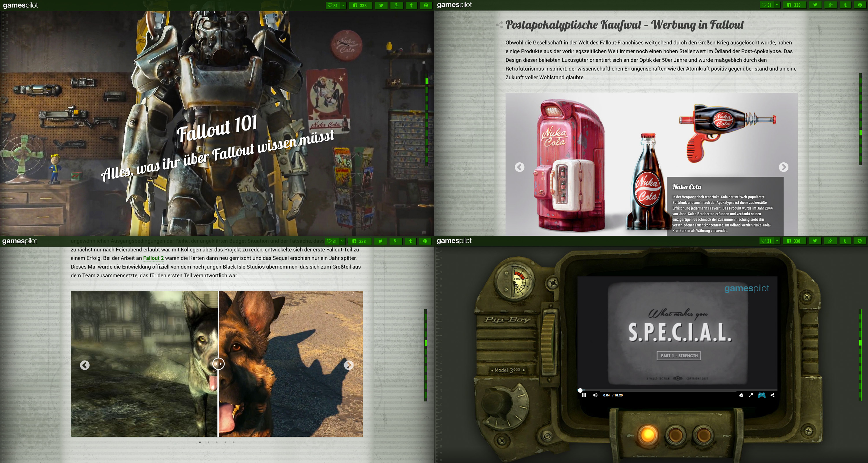Viewport: 868px width, 463px height.
Task: Post to Tumblr from Pip-Boy video panel
Action: pyautogui.click(x=845, y=240)
